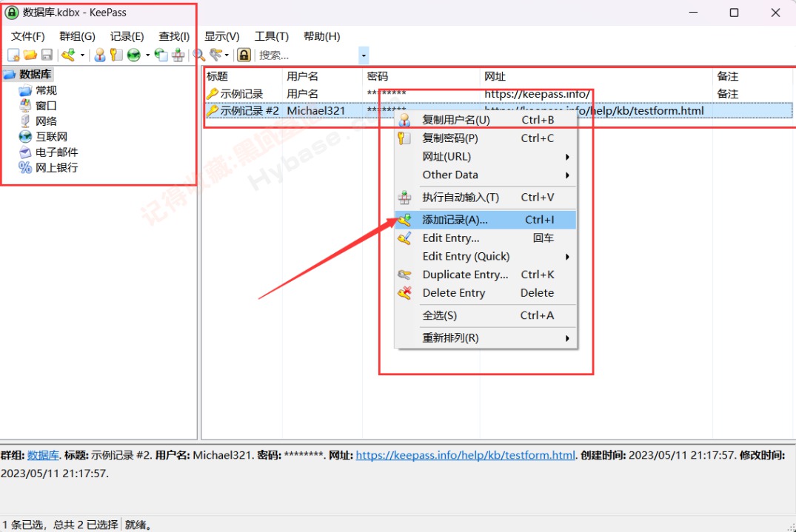Select the 网络 group
Image resolution: width=796 pixels, height=532 pixels.
46,121
